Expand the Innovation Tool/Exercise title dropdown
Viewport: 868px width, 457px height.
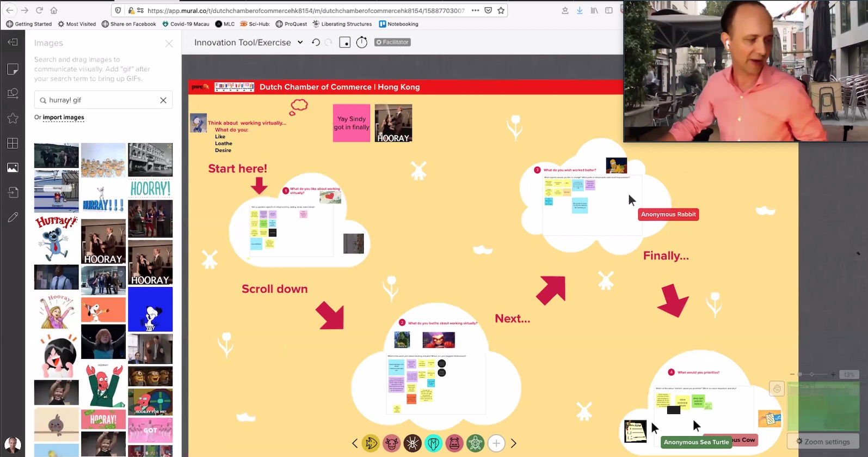[300, 42]
